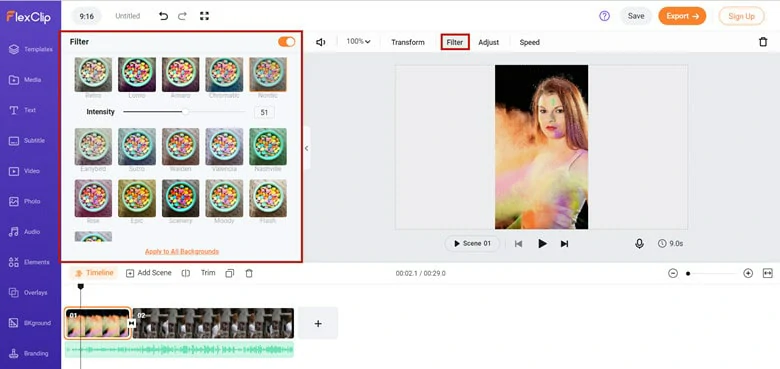Screen dimensions: 780x369
Task: Open the help question mark icon
Action: click(604, 16)
